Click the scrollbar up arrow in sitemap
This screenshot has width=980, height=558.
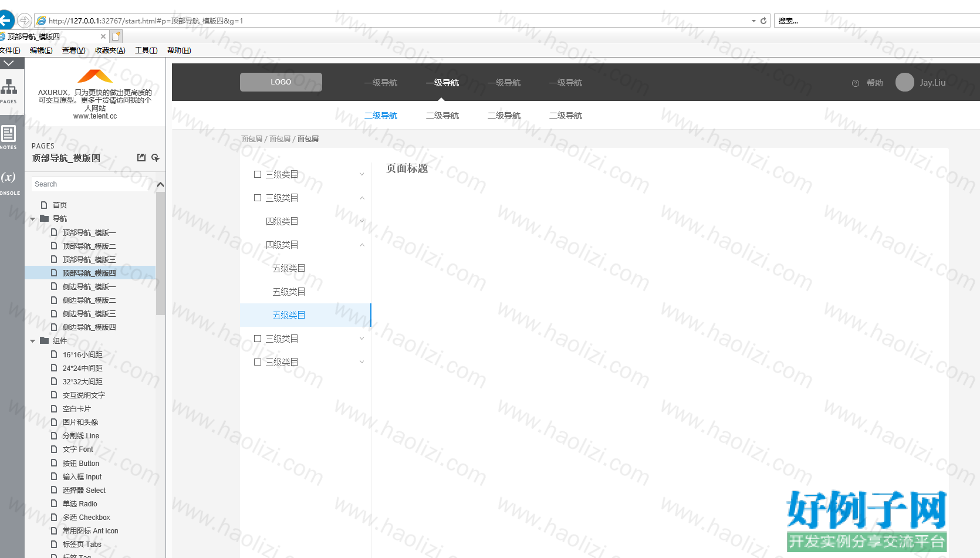pyautogui.click(x=160, y=184)
